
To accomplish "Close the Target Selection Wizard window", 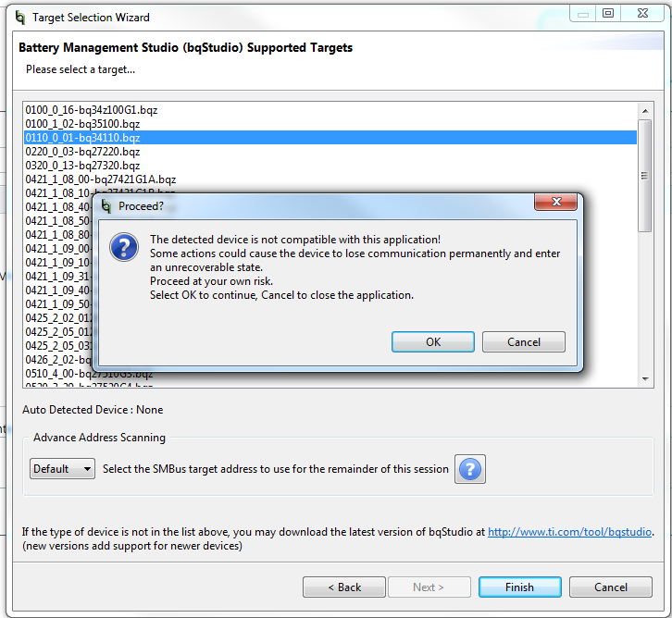I will click(x=642, y=13).
